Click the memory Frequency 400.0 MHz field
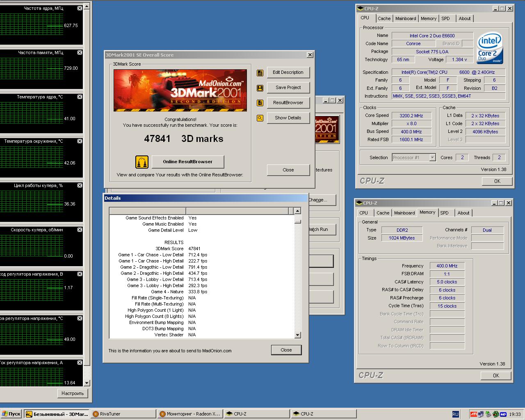 point(447,266)
